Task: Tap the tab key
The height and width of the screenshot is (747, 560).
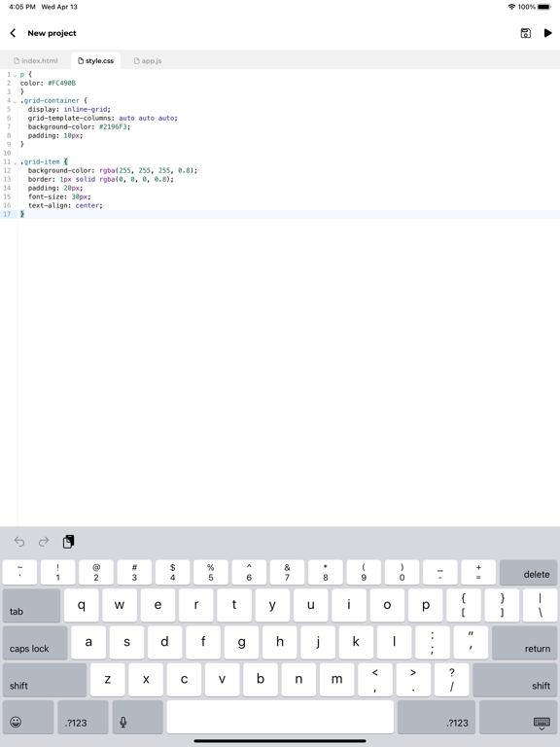Action: click(31, 605)
